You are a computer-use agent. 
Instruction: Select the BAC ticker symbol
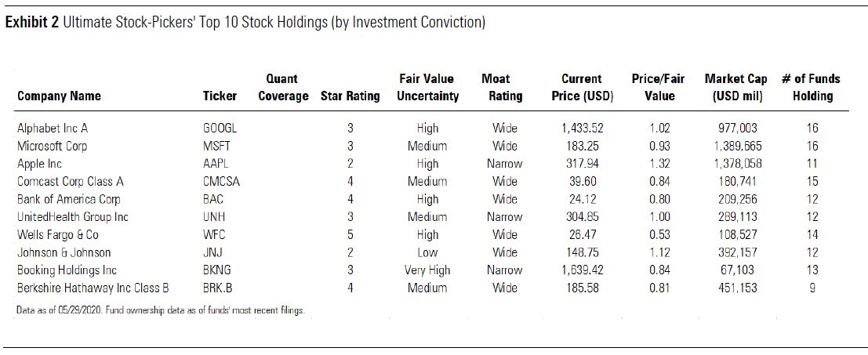click(x=212, y=199)
